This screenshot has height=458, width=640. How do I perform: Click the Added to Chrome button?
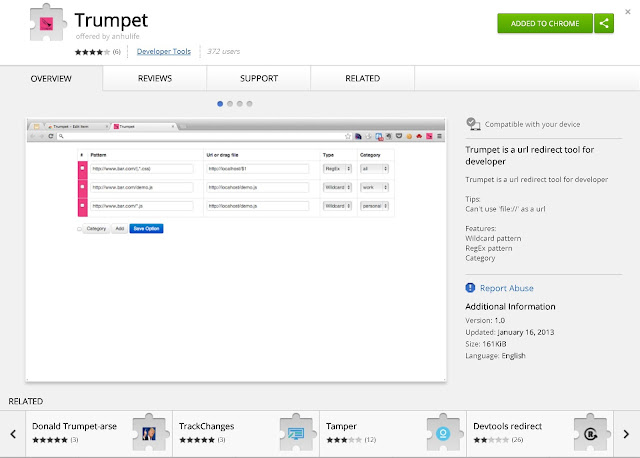coord(545,23)
